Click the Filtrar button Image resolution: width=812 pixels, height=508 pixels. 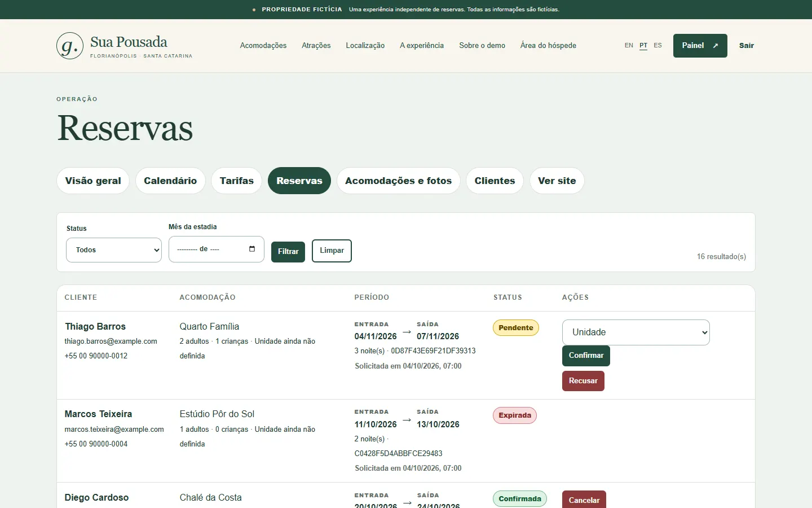click(288, 252)
